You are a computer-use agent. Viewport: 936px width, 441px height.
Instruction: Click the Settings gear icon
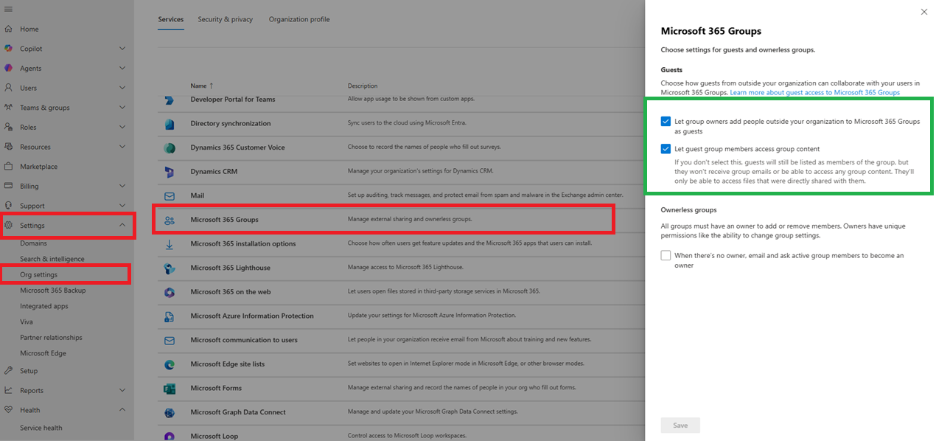coord(8,226)
